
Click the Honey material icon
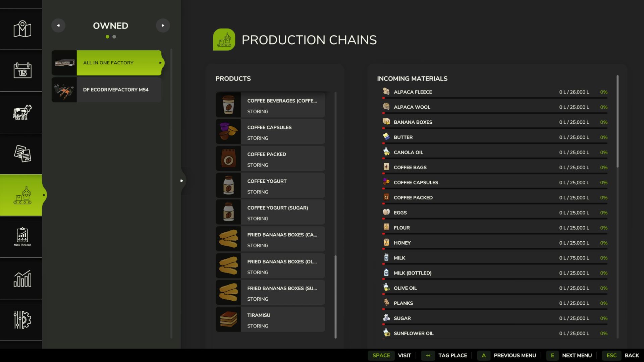386,242
